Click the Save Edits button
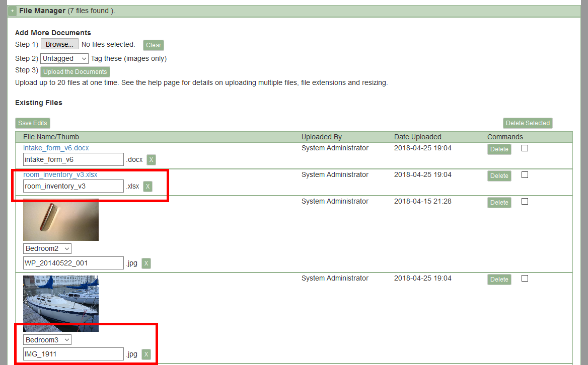588x365 pixels. coord(33,123)
